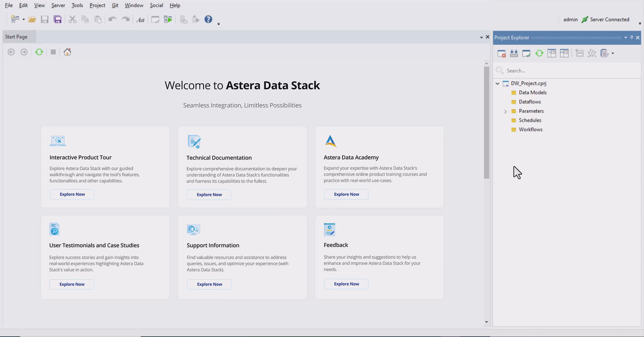Open the Project menu

pyautogui.click(x=97, y=5)
